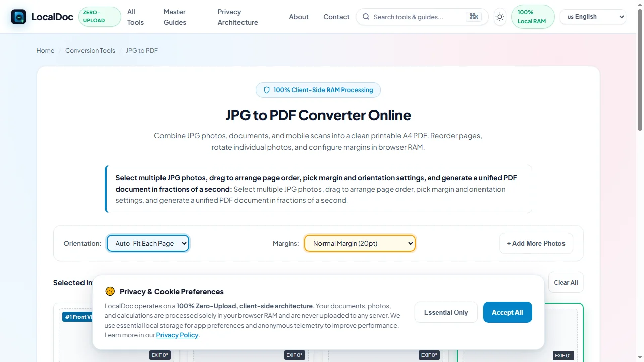Open the Conversion Tools breadcrumb
Viewport: 644px width, 362px height.
(90, 50)
